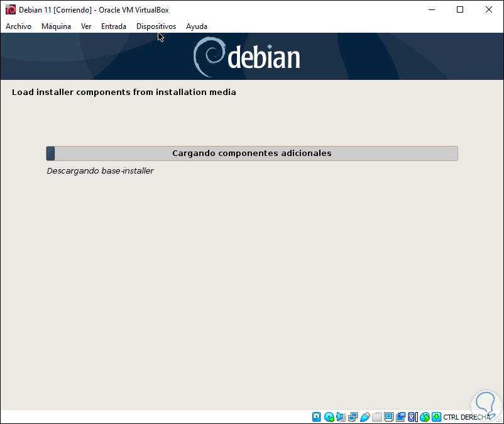Click the mouse integration status icon
Image resolution: width=504 pixels, height=424 pixels.
pyautogui.click(x=425, y=417)
